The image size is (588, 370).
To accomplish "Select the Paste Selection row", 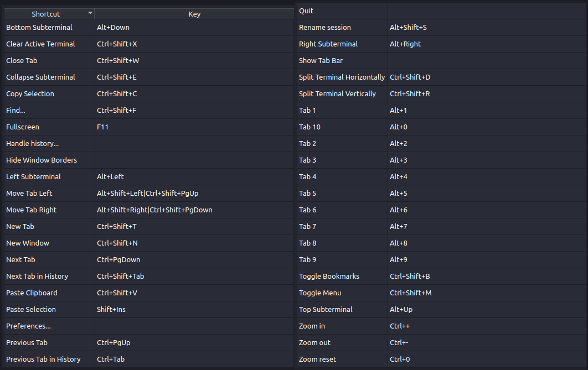I will click(149, 309).
